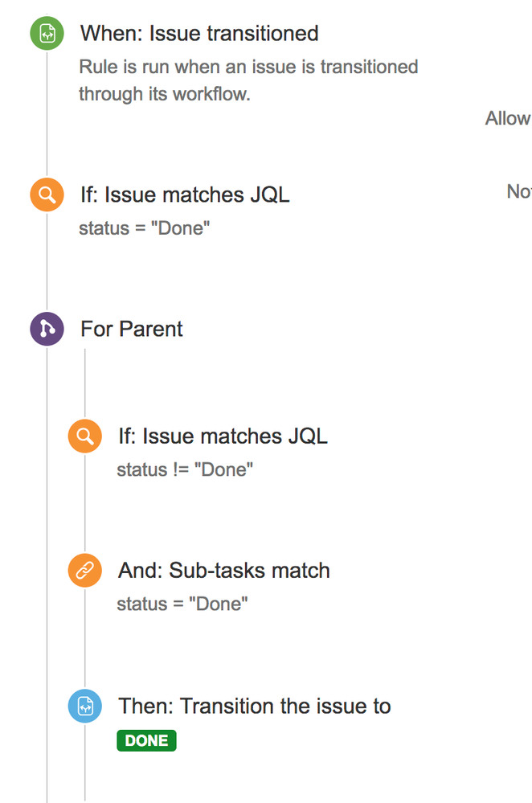Open the top If: Issue matches JQL condition
The height and width of the screenshot is (803, 532).
click(x=184, y=194)
